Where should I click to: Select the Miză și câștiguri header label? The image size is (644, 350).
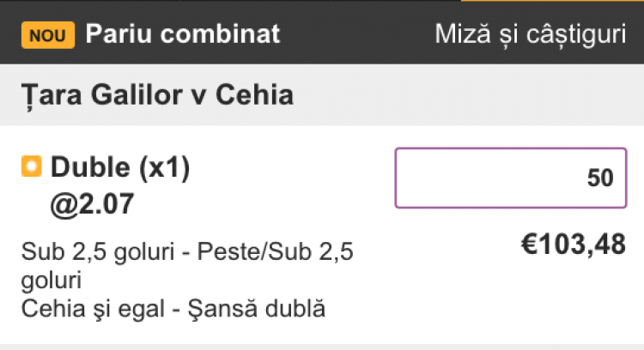click(531, 34)
